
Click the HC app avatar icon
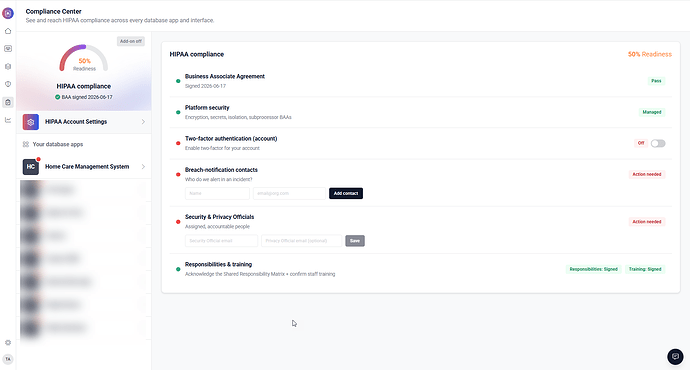[x=31, y=167]
